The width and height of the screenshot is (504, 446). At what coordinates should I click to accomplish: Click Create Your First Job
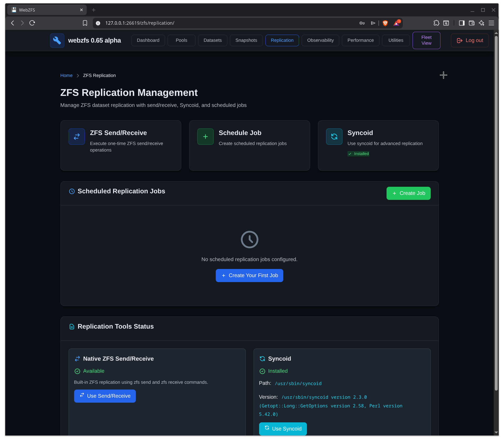coord(249,275)
